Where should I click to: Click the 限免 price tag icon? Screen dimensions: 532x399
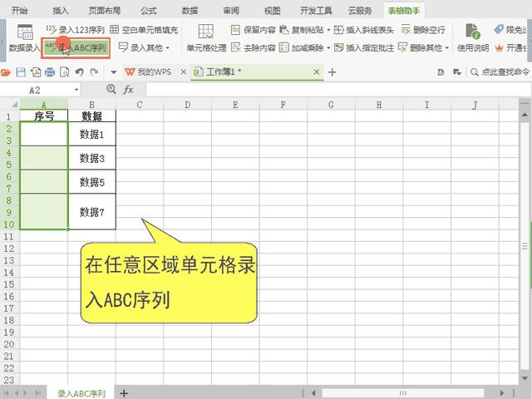(x=499, y=30)
